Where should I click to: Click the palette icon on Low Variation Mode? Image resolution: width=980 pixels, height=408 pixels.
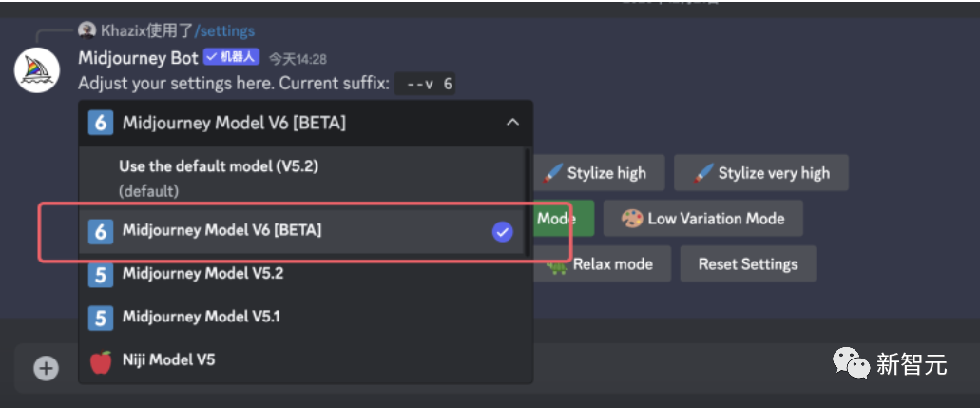[x=632, y=219]
